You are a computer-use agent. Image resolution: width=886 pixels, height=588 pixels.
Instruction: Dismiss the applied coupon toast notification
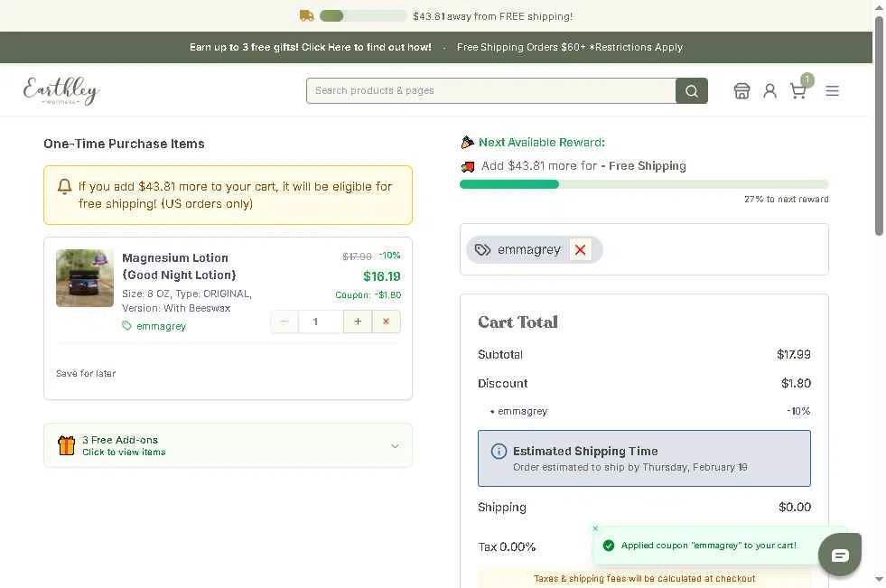click(x=595, y=528)
